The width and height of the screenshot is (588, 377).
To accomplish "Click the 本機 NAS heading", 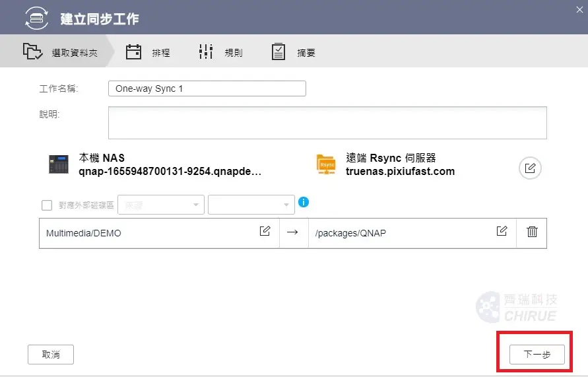I will click(x=102, y=158).
